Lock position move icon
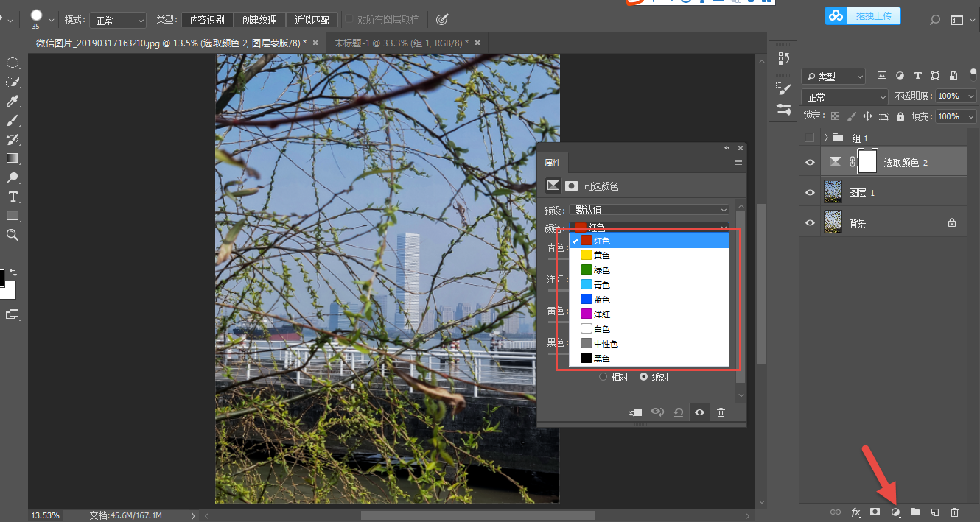The image size is (980, 522). point(868,116)
